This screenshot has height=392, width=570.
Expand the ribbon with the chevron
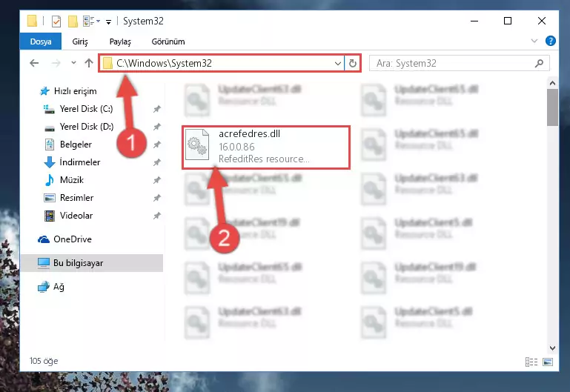pyautogui.click(x=534, y=41)
